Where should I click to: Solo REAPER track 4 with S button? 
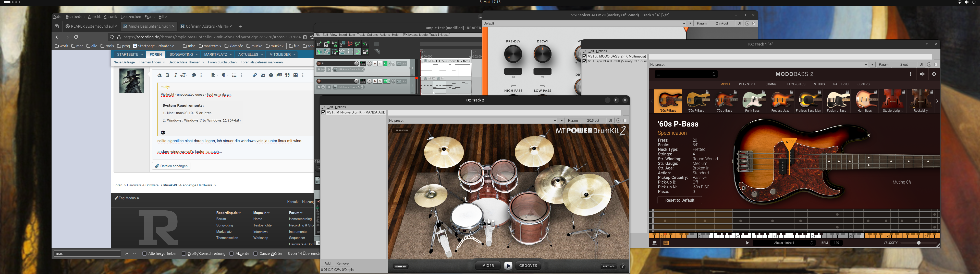(380, 64)
